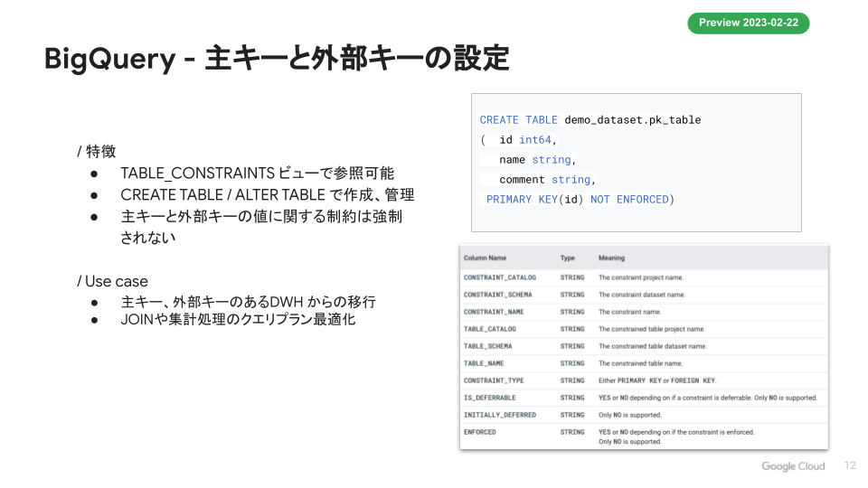The height and width of the screenshot is (488, 868).
Task: Click the code line id int64
Action: [x=518, y=140]
